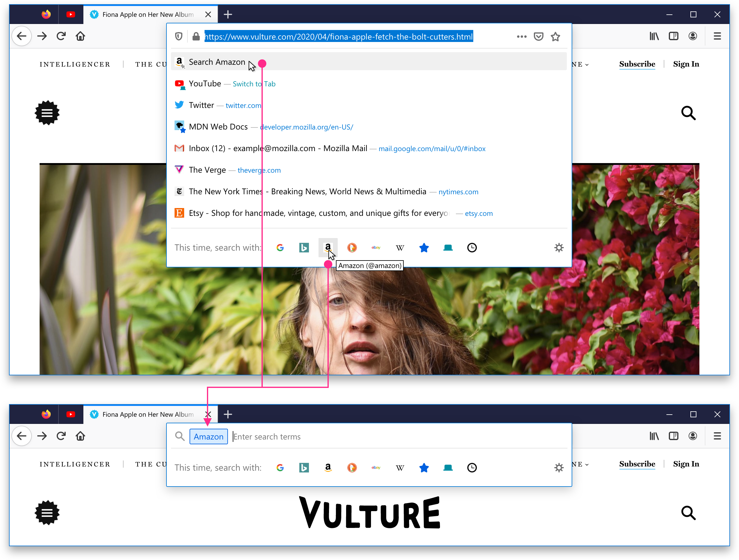
Task: Search with Bing in top panel one-offs
Action: (x=304, y=248)
